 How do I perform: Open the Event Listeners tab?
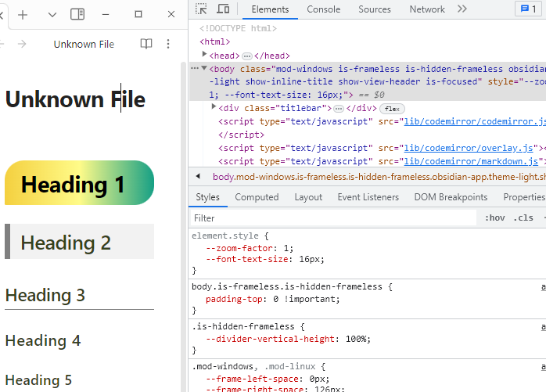tap(368, 197)
